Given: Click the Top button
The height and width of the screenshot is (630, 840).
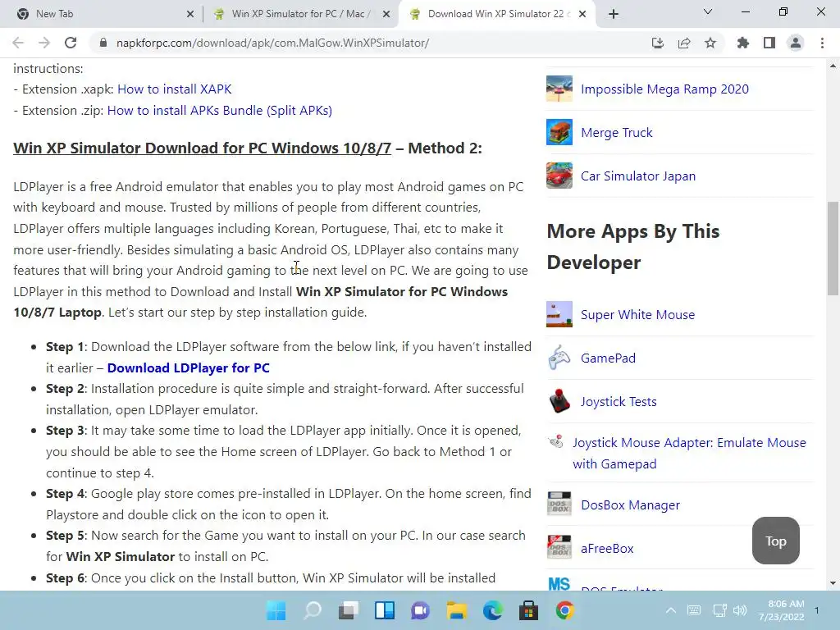Looking at the screenshot, I should coord(776,541).
